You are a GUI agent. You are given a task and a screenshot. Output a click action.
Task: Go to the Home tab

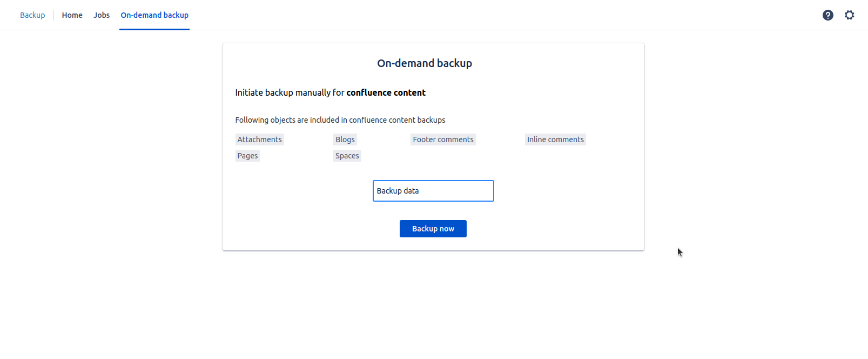pos(72,15)
